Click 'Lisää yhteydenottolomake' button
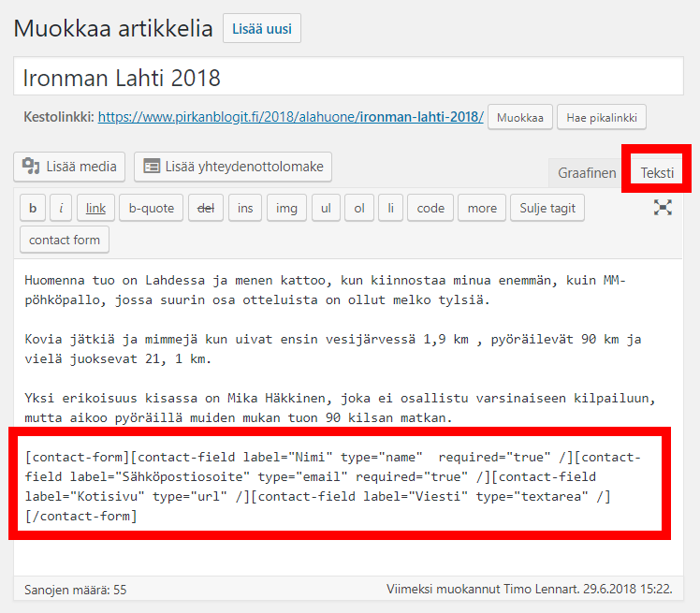 [233, 167]
